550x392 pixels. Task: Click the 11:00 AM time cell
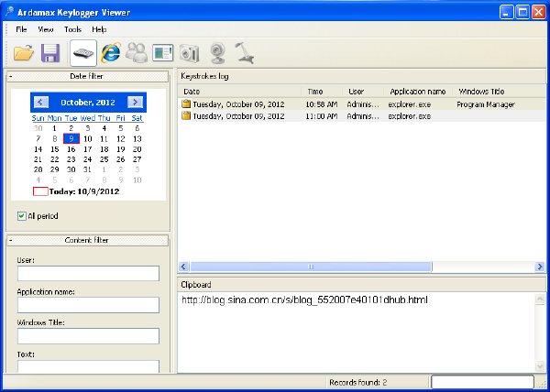[x=322, y=116]
